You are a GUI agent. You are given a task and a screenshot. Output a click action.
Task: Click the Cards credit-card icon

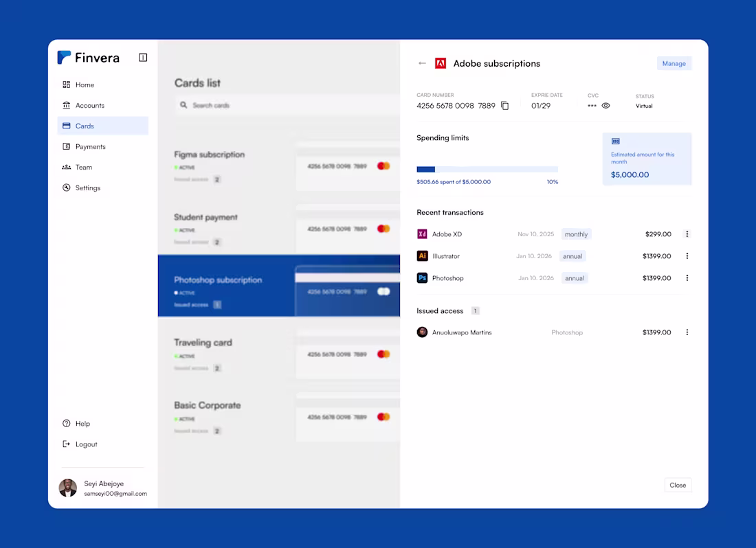tap(67, 126)
